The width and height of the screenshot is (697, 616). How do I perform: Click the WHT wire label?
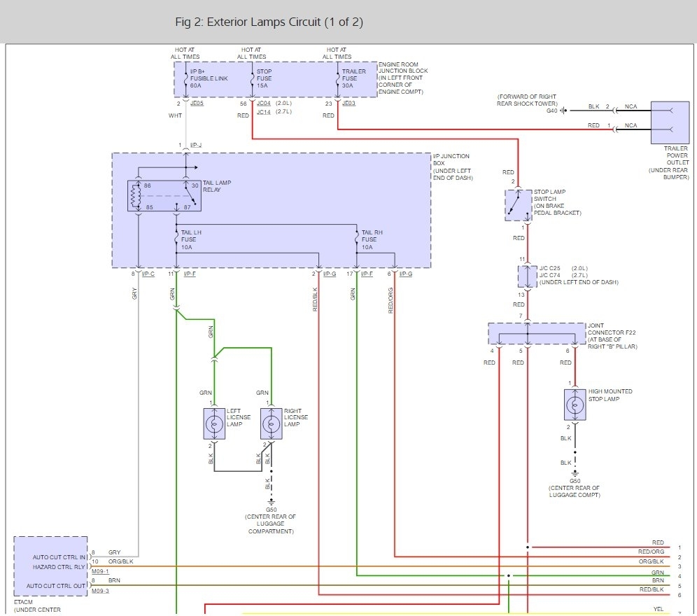tap(175, 115)
